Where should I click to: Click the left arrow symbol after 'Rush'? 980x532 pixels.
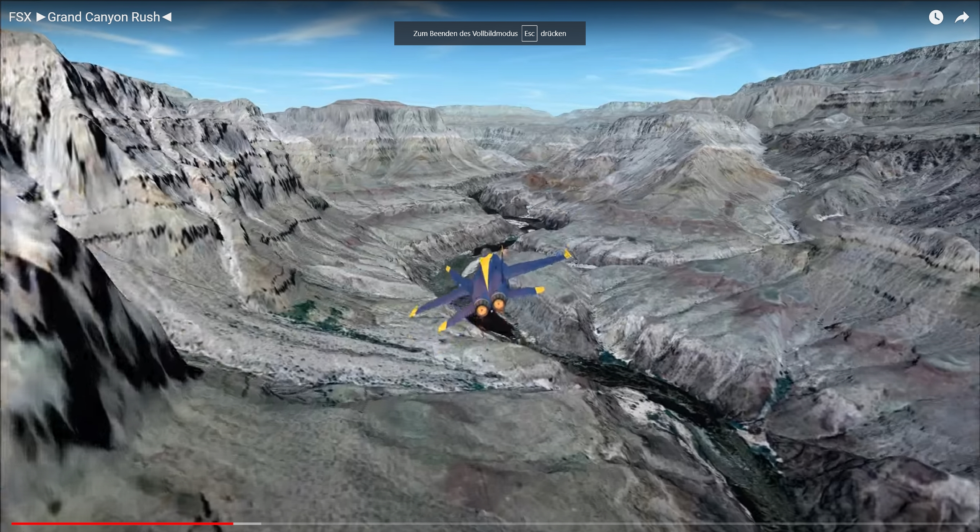[167, 17]
